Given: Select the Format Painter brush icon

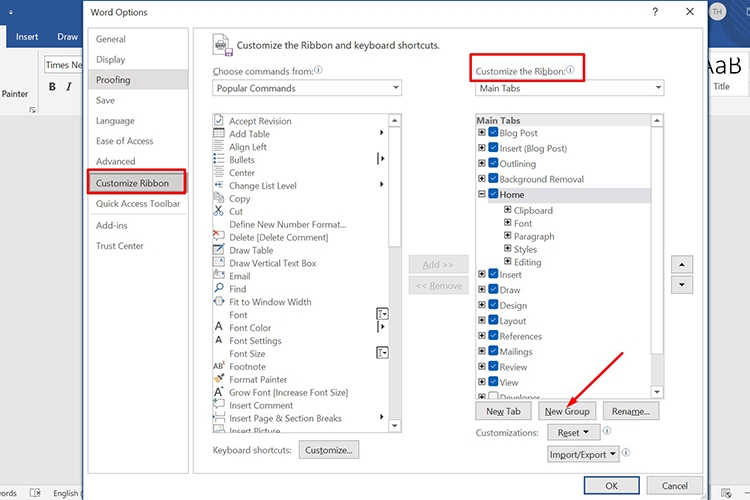Looking at the screenshot, I should coord(219,378).
